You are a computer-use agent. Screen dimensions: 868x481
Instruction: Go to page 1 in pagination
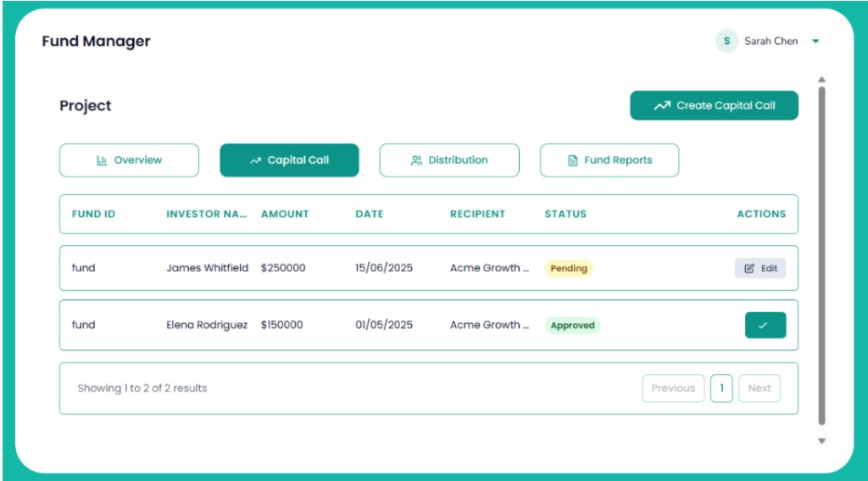[x=721, y=389]
